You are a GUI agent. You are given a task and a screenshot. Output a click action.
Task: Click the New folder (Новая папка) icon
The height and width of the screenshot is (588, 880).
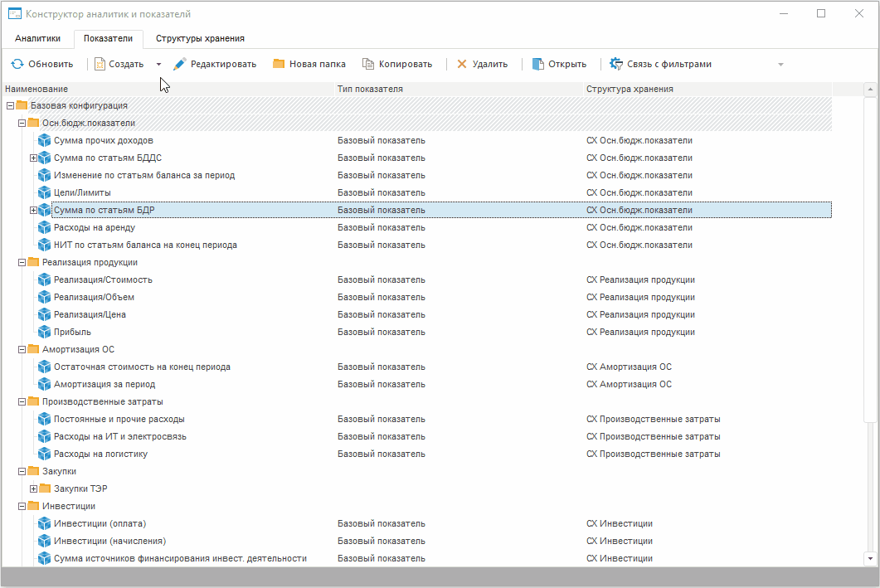pos(279,64)
